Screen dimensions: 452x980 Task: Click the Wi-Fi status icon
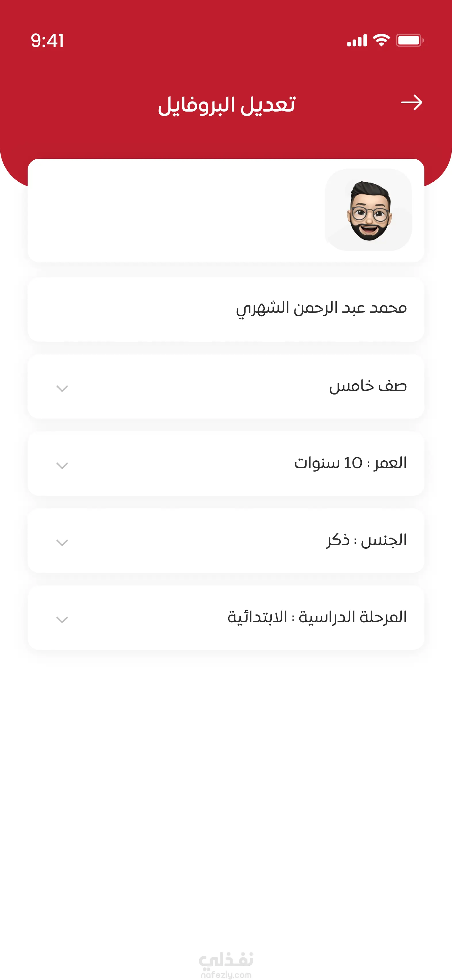(381, 40)
